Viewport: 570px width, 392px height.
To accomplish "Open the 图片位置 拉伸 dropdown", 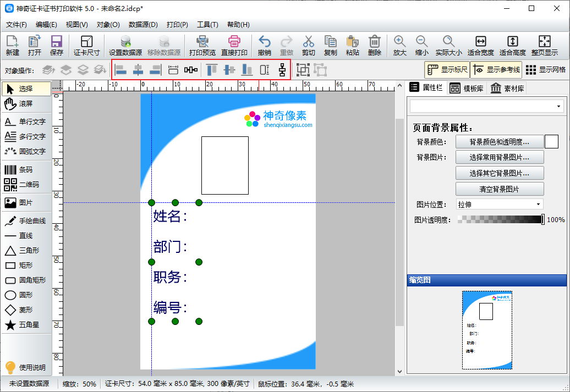I will pyautogui.click(x=499, y=205).
